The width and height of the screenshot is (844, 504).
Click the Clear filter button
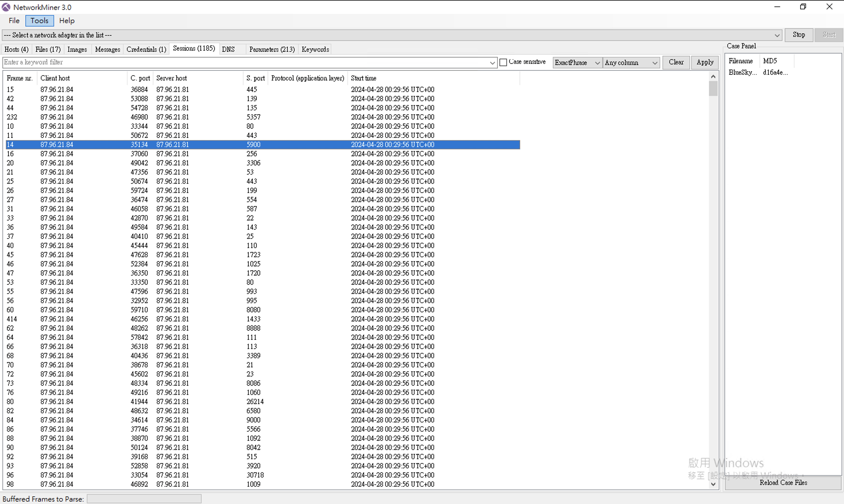[x=676, y=63]
